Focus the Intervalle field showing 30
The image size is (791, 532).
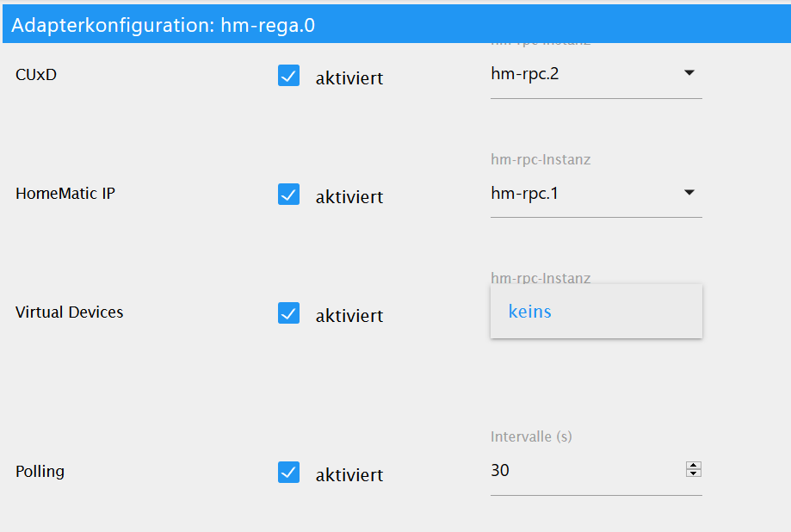585,470
